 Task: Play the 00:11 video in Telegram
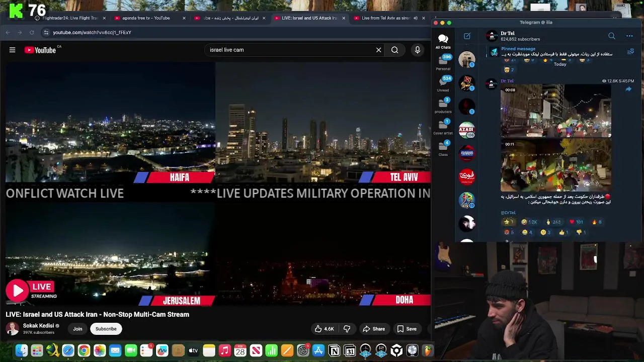(x=556, y=165)
